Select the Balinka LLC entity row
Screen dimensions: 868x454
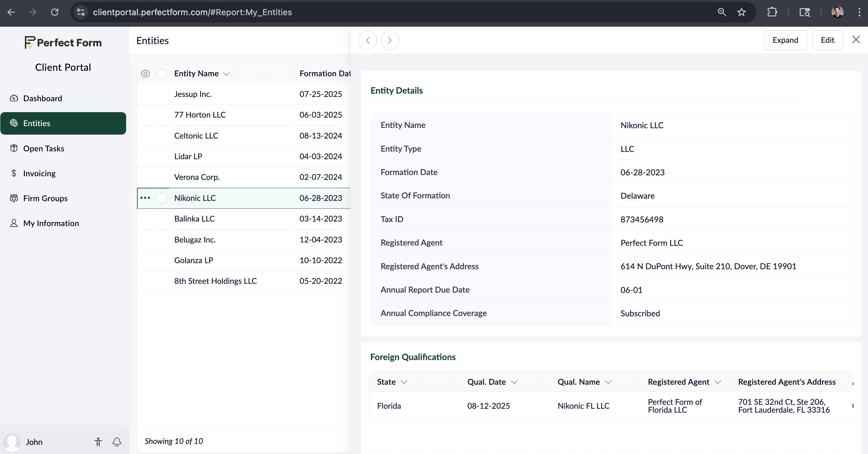(195, 219)
